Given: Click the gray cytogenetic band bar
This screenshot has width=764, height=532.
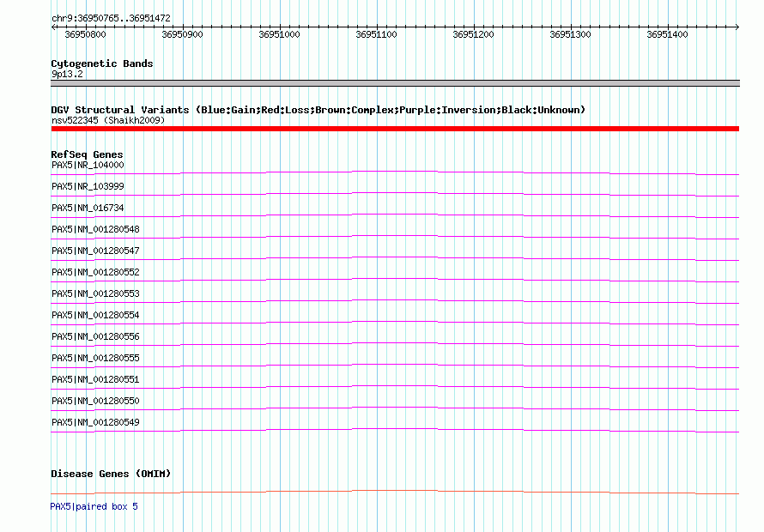Looking at the screenshot, I should [395, 83].
